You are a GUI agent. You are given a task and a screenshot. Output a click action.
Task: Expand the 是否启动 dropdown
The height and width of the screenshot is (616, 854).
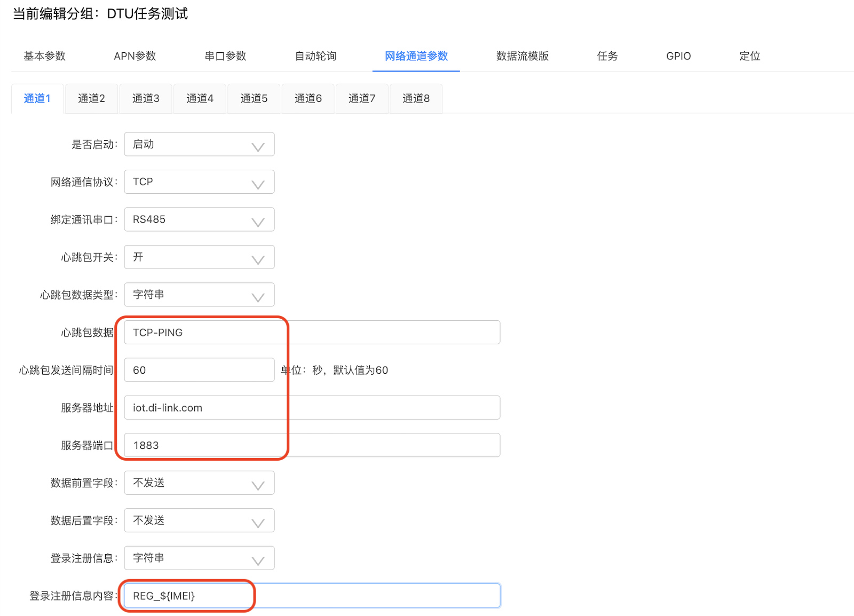[199, 144]
